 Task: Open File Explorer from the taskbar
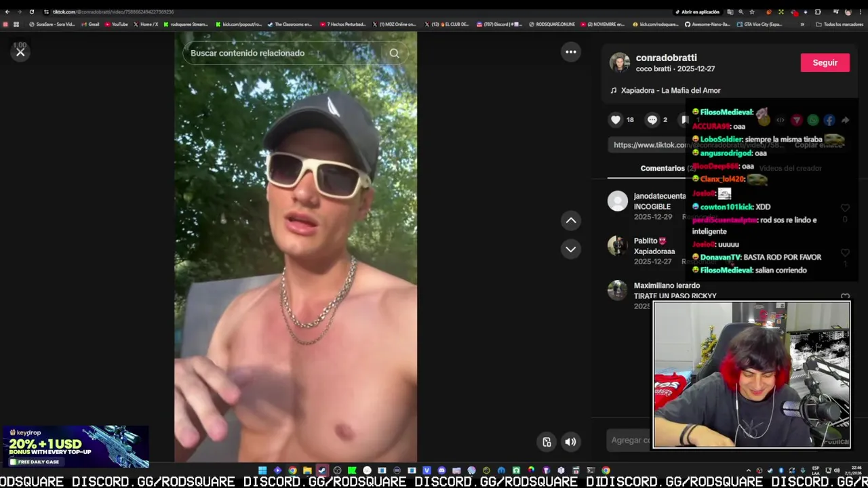coord(307,470)
